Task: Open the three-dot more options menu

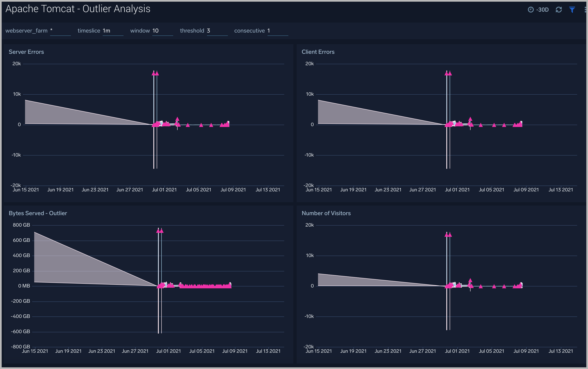Action: [x=585, y=10]
